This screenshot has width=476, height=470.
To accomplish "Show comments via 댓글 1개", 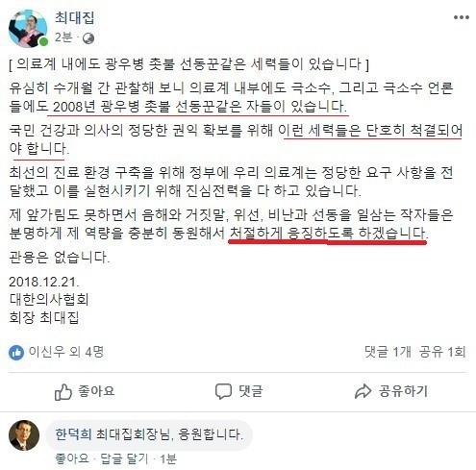I will (x=388, y=352).
